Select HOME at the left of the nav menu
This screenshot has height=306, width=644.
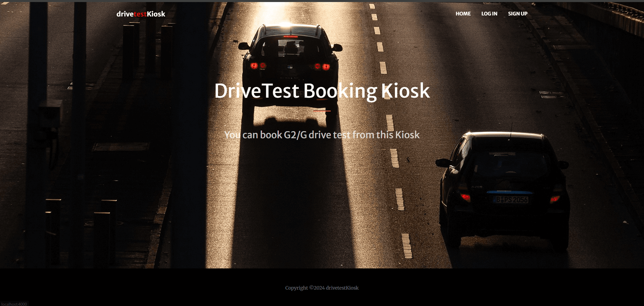point(463,14)
